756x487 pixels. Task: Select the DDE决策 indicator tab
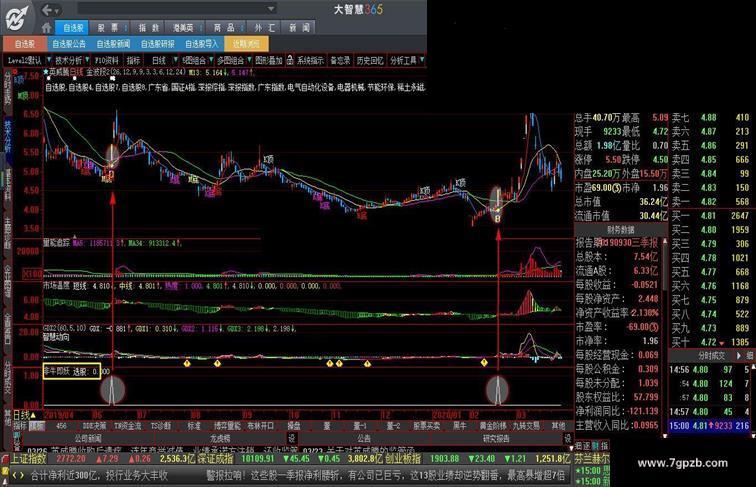pyautogui.click(x=94, y=426)
